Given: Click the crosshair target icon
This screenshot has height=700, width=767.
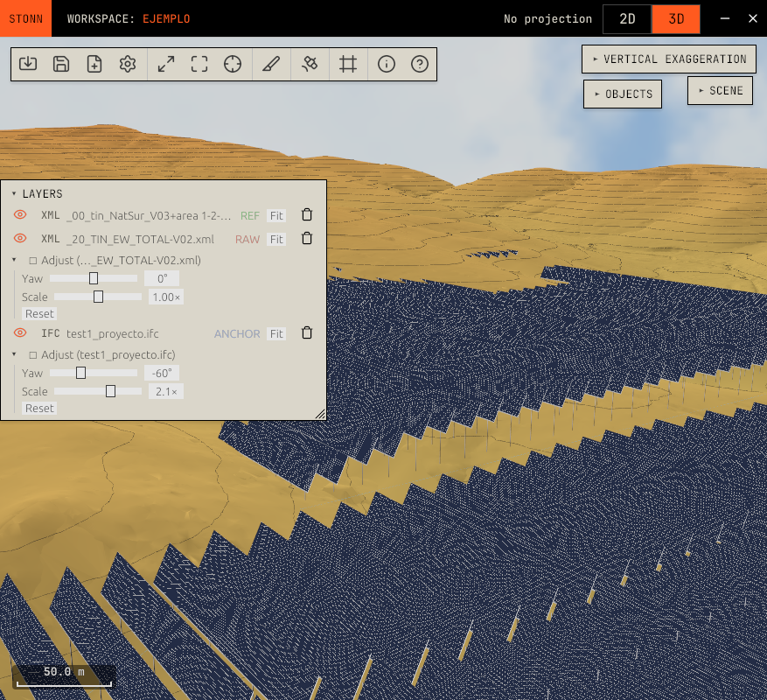Looking at the screenshot, I should (233, 64).
